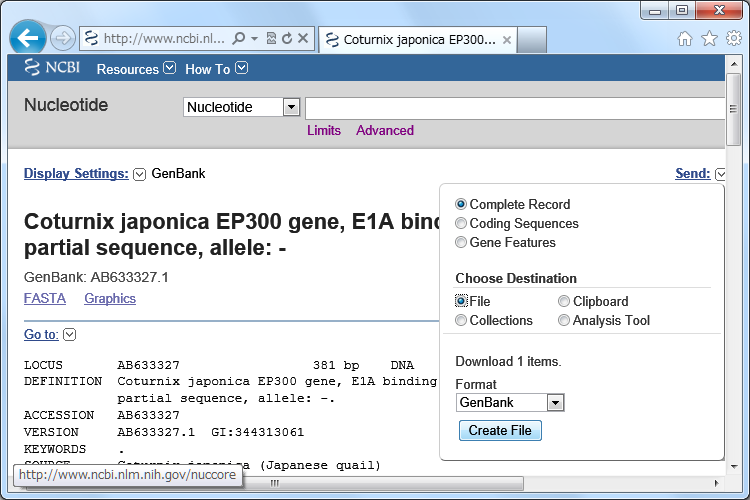
Task: Open the Resources menu
Action: pyautogui.click(x=135, y=69)
